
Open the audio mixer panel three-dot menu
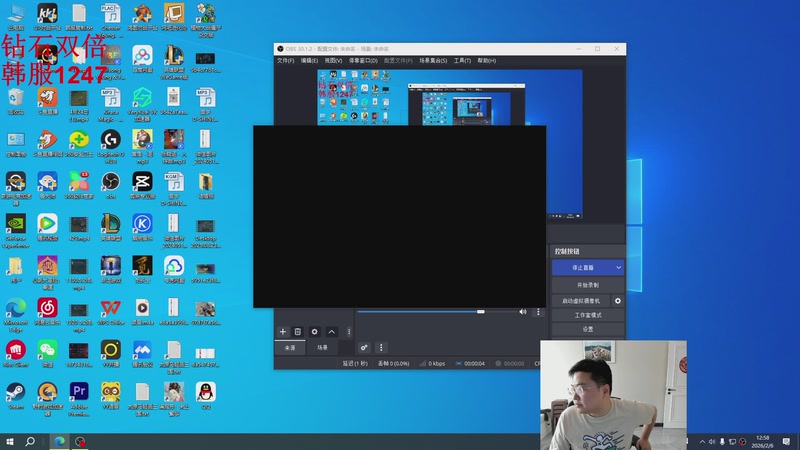point(381,347)
